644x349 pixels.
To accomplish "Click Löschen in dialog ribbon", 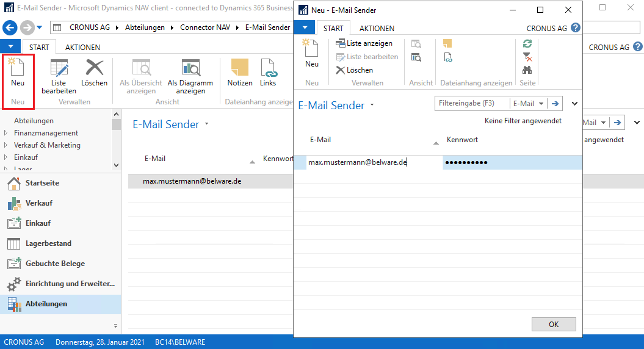I will (x=355, y=70).
